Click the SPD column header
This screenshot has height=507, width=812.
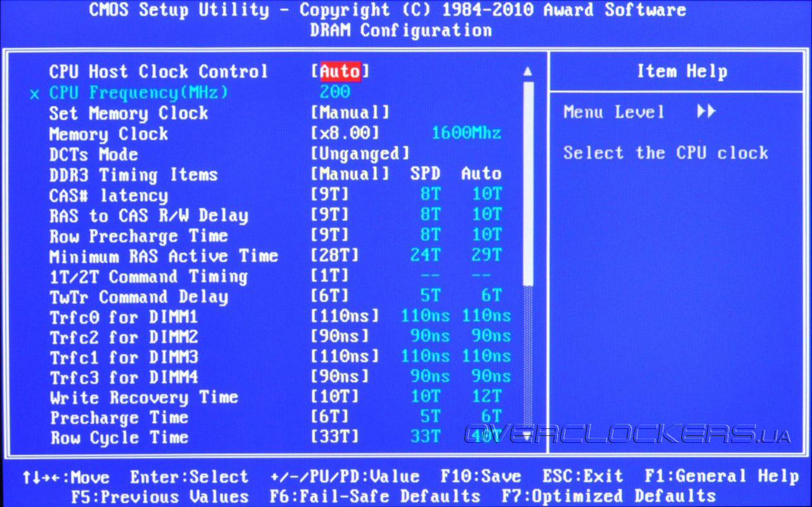tap(425, 174)
